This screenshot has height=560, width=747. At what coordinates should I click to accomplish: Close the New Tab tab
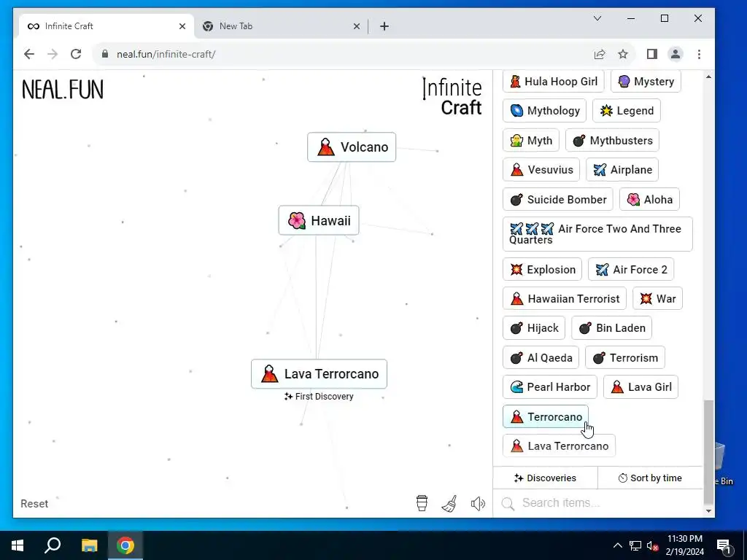click(356, 26)
